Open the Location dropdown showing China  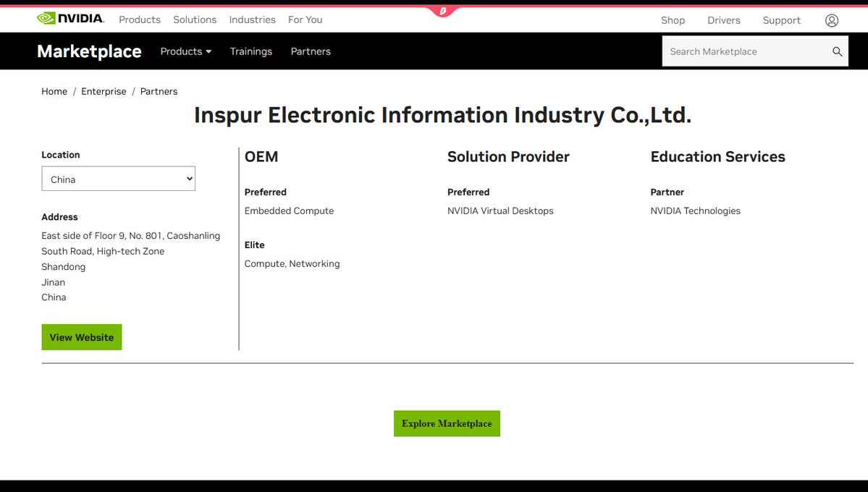click(x=119, y=179)
